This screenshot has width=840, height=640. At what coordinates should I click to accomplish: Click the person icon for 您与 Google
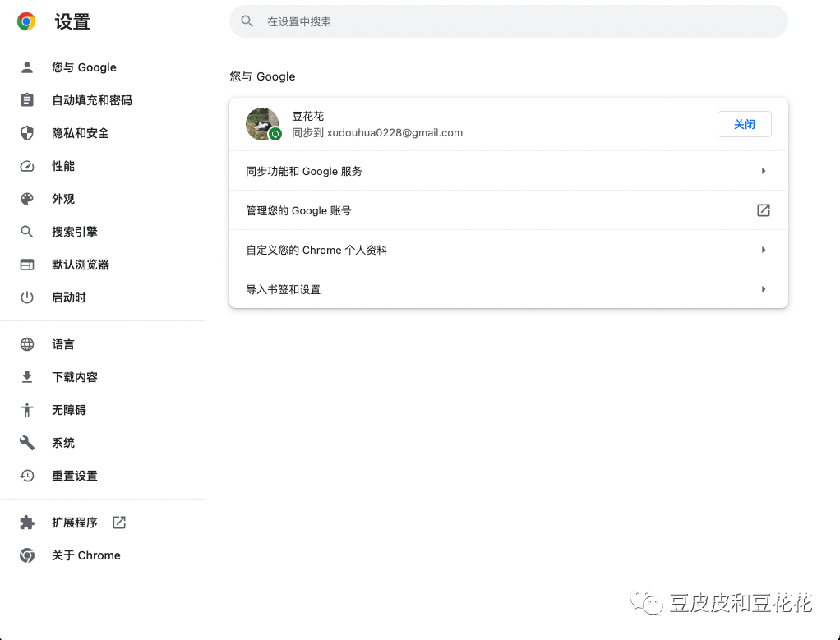point(27,67)
